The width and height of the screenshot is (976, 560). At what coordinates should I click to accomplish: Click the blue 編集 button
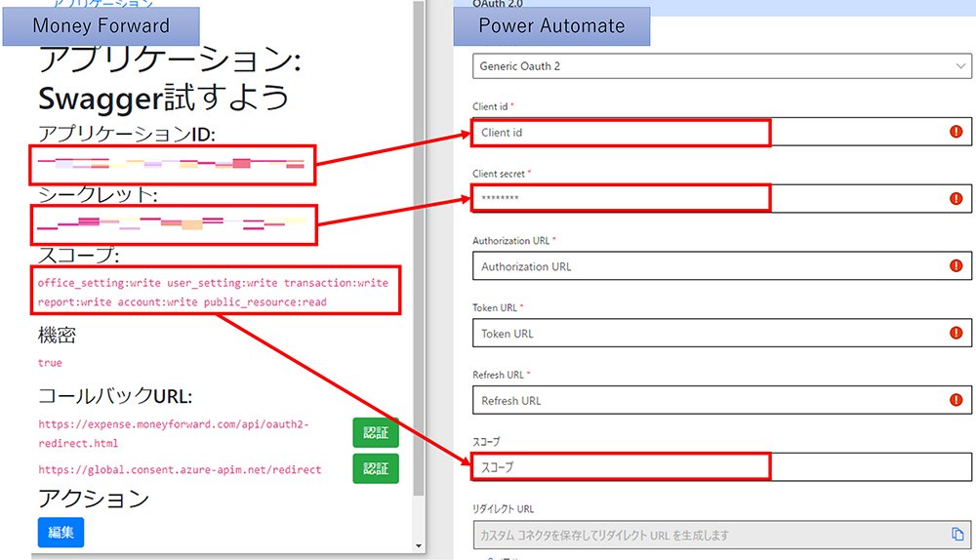click(61, 532)
